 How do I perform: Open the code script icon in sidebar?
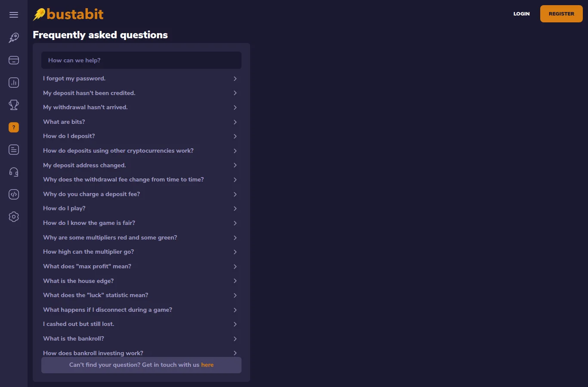pos(14,194)
